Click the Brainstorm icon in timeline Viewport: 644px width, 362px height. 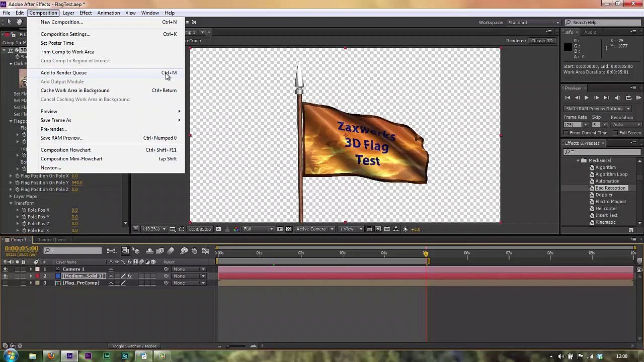coord(184,251)
